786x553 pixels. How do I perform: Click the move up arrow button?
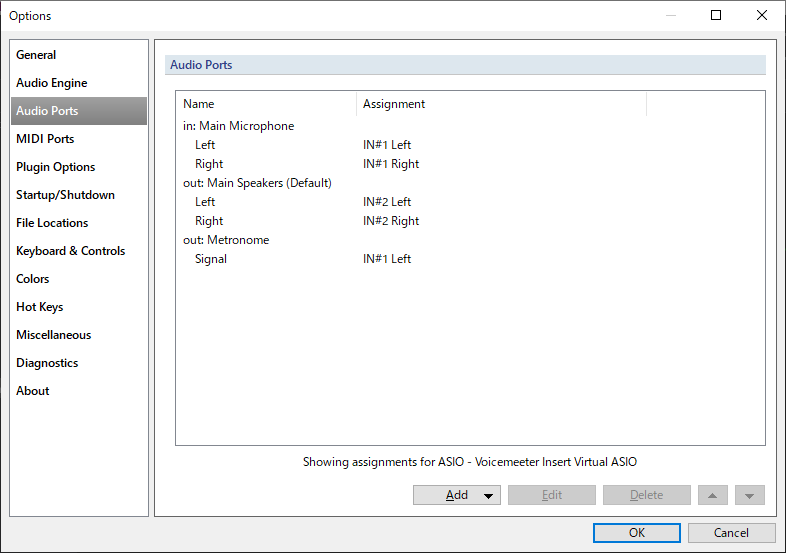point(713,495)
